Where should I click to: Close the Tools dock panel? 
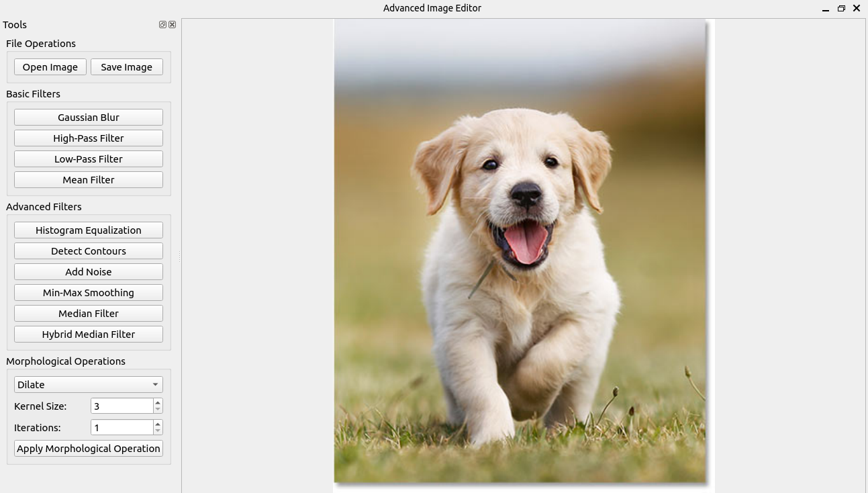[173, 25]
